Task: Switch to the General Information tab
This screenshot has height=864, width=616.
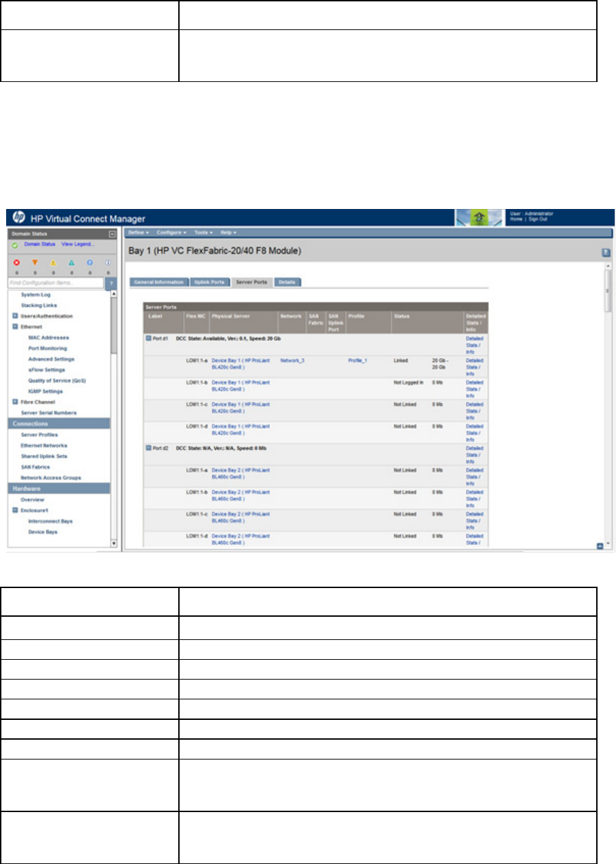Action: [158, 281]
